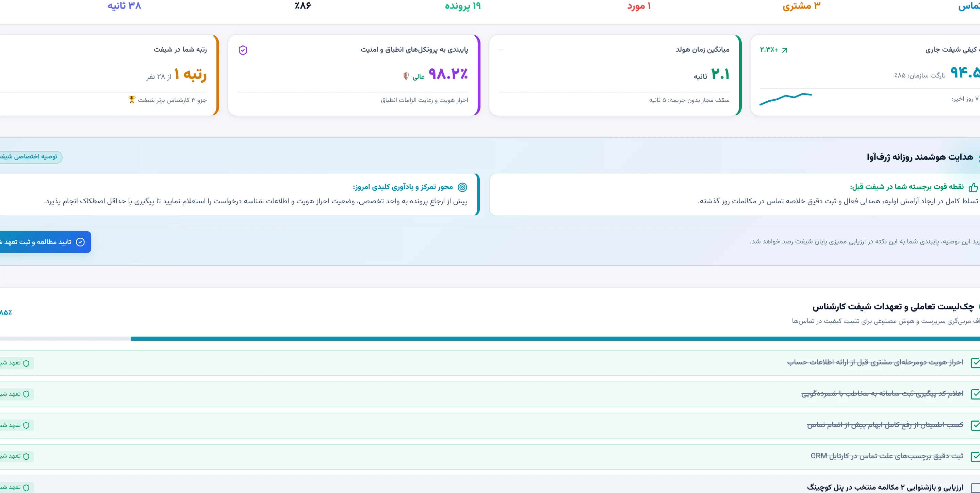980x493 pixels.
Task: Click the ۱ مورد red stat at top
Action: click(639, 6)
